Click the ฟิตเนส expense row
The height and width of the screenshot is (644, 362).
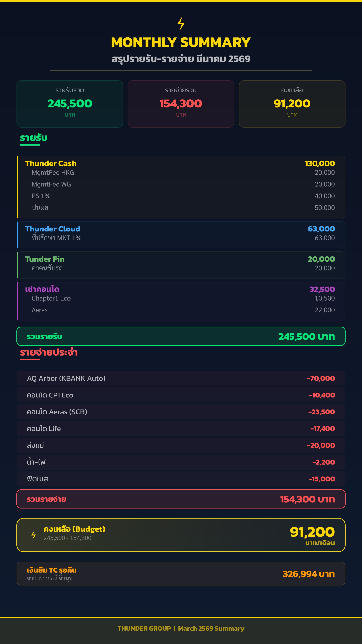point(181,479)
